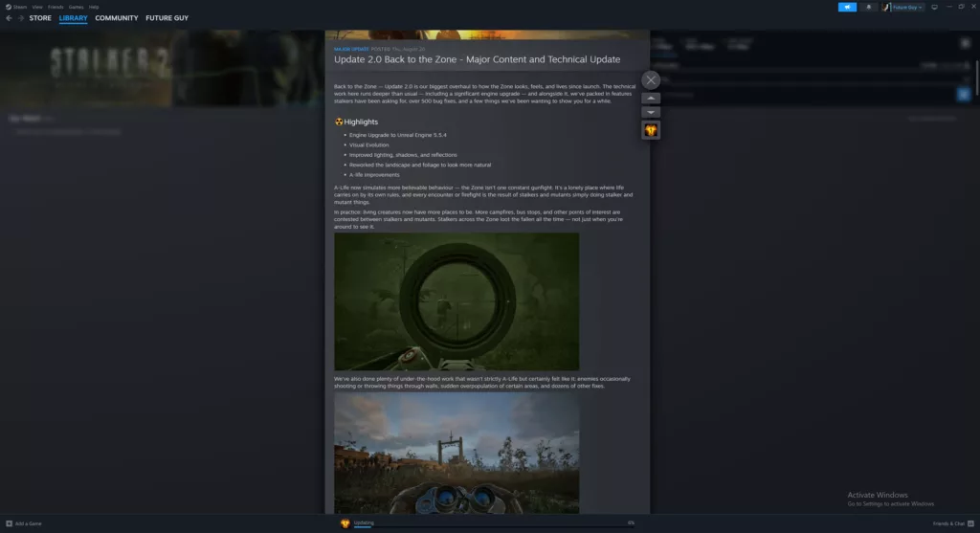This screenshot has width=980, height=533.
Task: Open the sniper scope screenshot image
Action: pyautogui.click(x=457, y=301)
